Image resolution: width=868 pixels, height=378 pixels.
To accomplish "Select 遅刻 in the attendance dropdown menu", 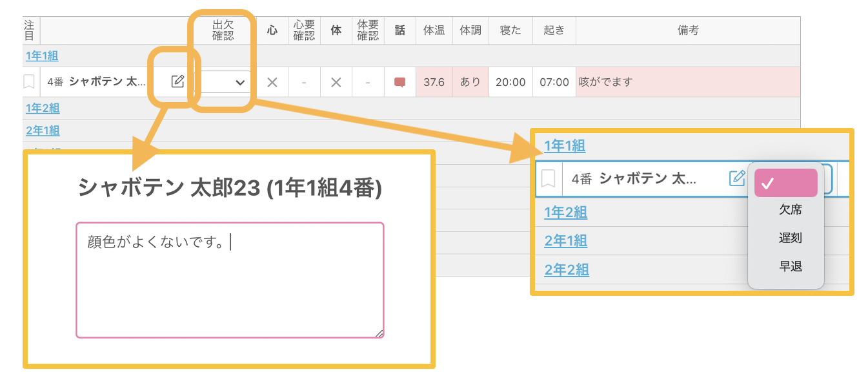I will 791,238.
